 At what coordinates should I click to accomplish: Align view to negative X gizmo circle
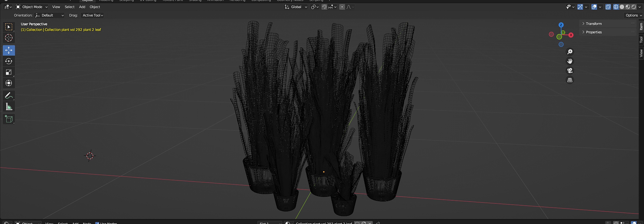tap(551, 34)
